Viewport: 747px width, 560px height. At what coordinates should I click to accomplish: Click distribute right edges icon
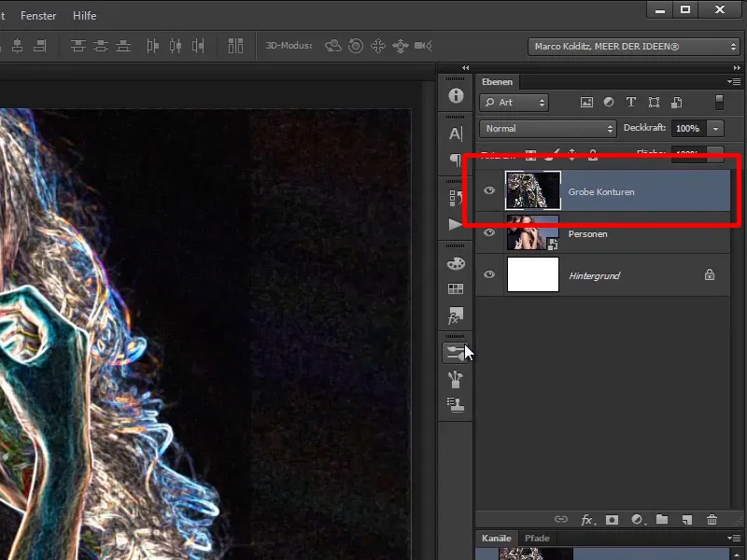coord(198,46)
